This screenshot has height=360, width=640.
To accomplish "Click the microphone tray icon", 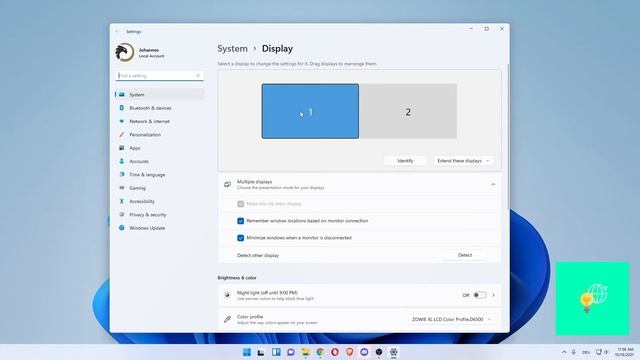I will 573,352.
